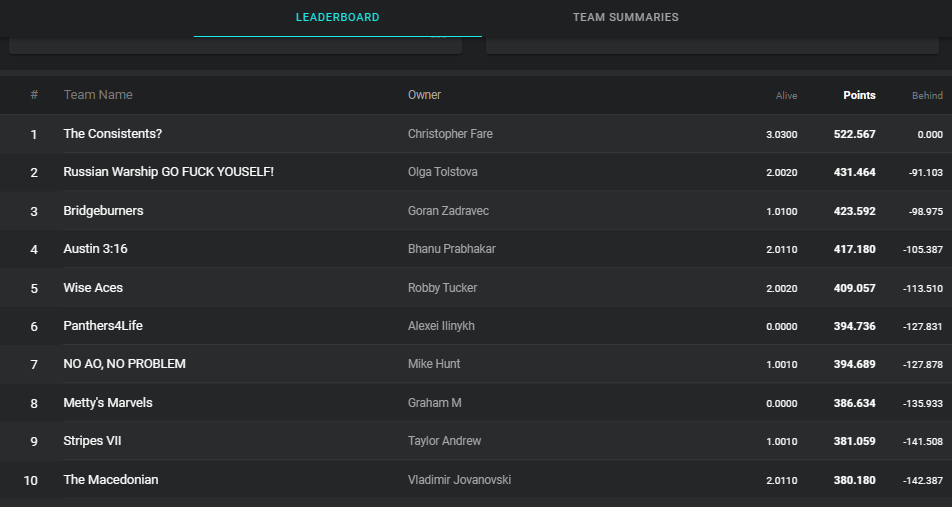Switch to the Leaderboard tab

click(x=338, y=18)
